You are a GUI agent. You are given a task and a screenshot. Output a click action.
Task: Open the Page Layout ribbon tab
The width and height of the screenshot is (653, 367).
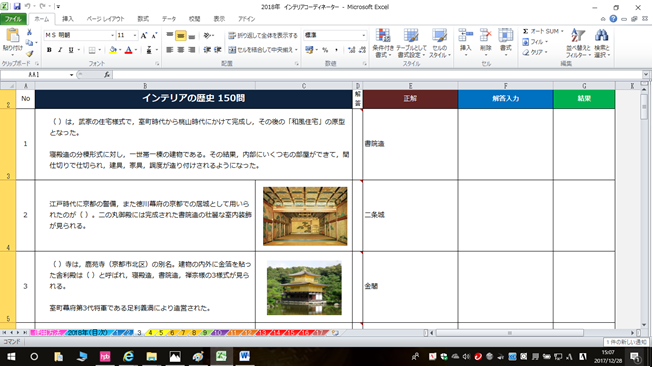(105, 19)
